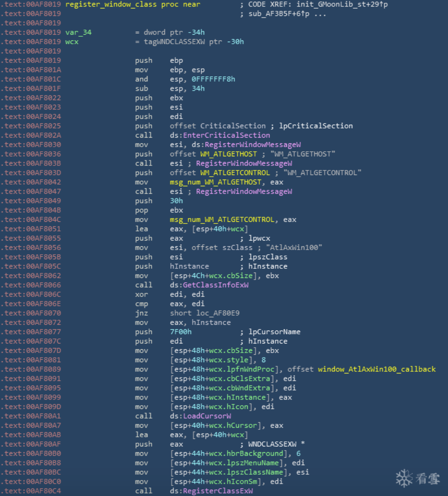This screenshot has height=496, width=448.
Task: Click the msg_num_WM_ATLGETHOST global variable
Action: pos(215,182)
